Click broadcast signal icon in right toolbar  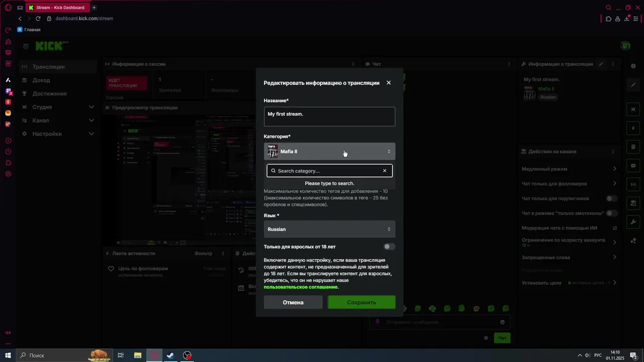pos(633,185)
